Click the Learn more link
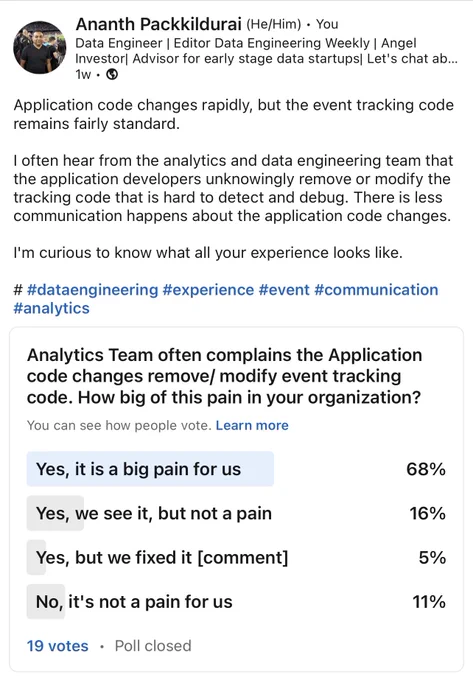The image size is (473, 680). [x=252, y=425]
